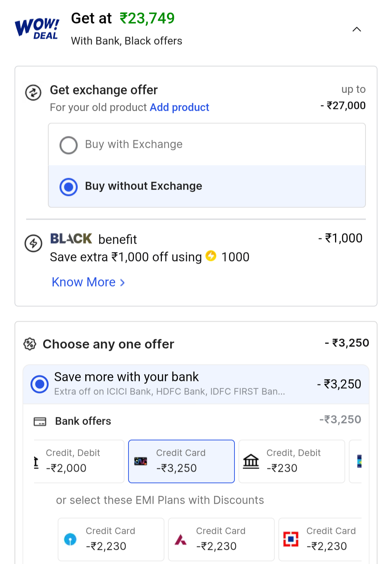Click the exchange offer circular arrows icon
Viewport: 392px width, 564px height.
[33, 92]
